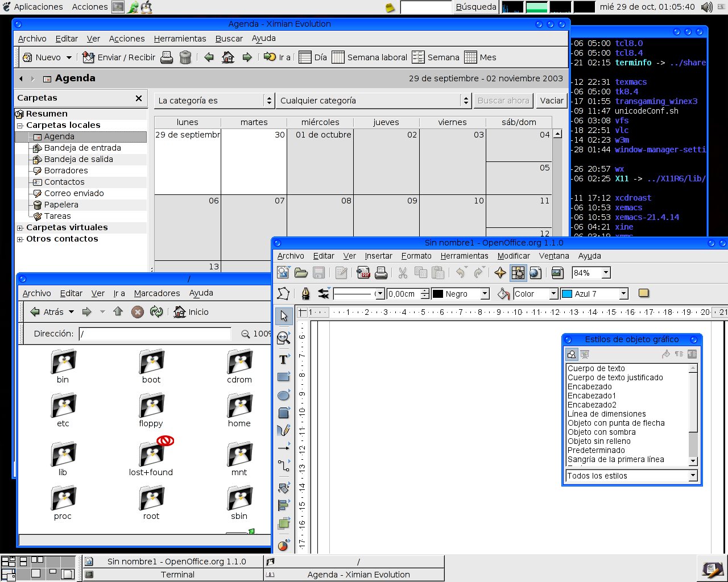This screenshot has width=728, height=582.
Task: Switch to graphic styles in Stylist
Action: click(572, 354)
